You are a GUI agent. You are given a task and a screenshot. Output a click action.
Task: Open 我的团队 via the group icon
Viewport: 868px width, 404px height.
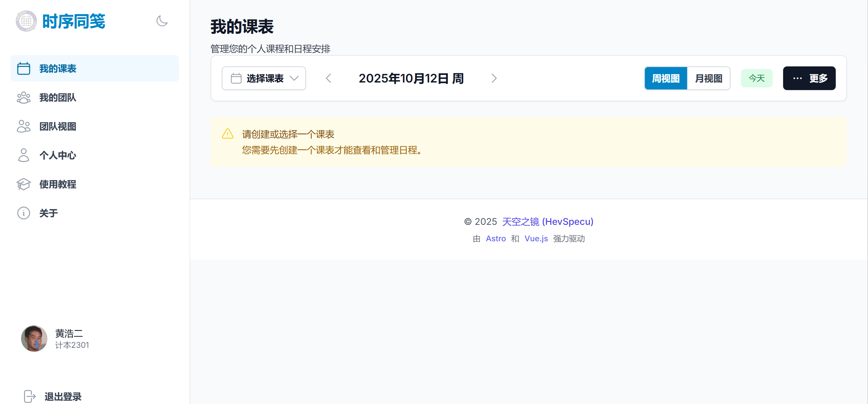24,98
